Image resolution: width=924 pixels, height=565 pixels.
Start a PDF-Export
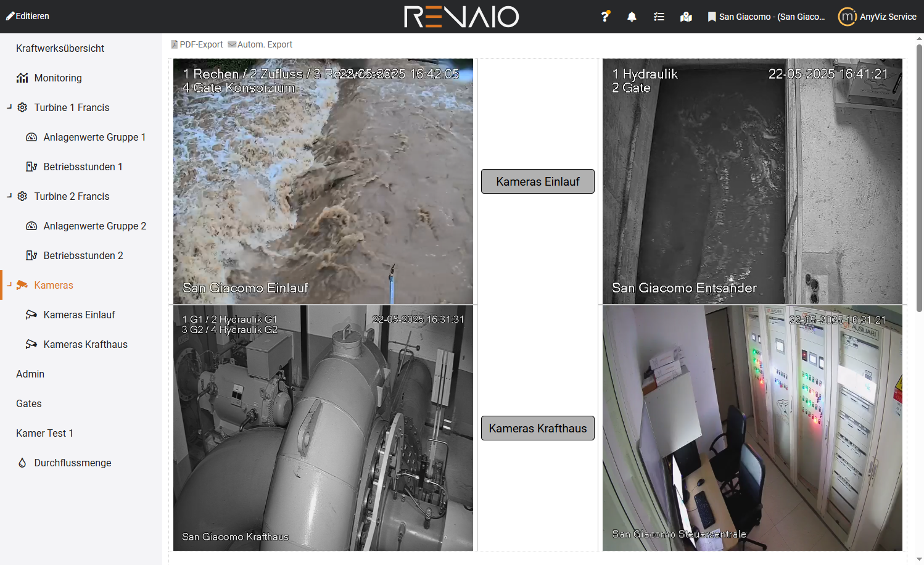coord(196,44)
